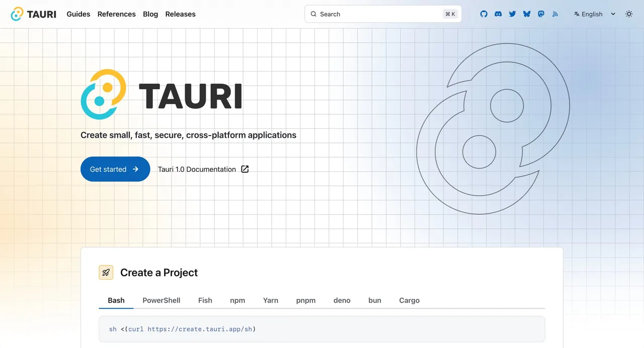The height and width of the screenshot is (348, 644).
Task: Open Tauri 1.0 Documentation link
Action: click(203, 169)
